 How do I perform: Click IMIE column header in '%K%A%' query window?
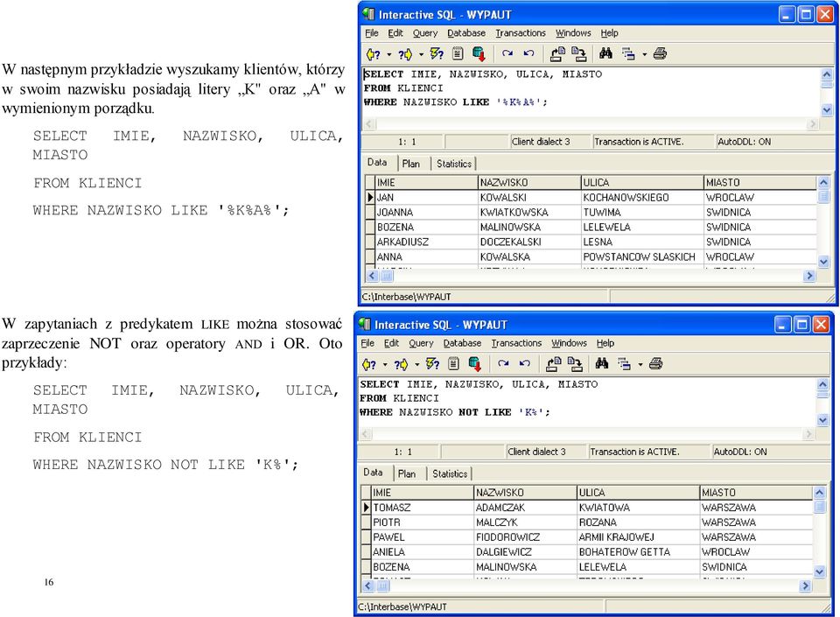coord(426,183)
